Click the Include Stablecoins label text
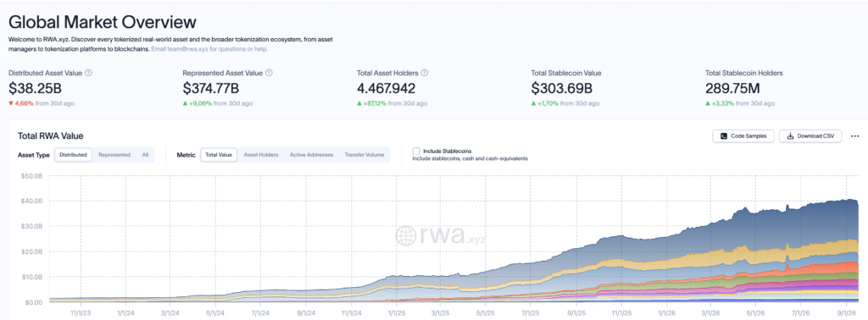 448,151
